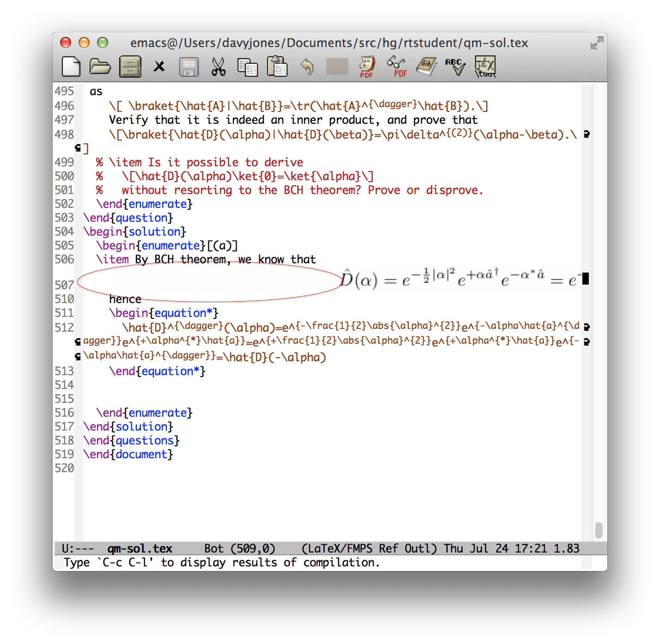This screenshot has height=644, width=660.
Task: Open the LaTeX major mode menu
Action: pos(324,548)
